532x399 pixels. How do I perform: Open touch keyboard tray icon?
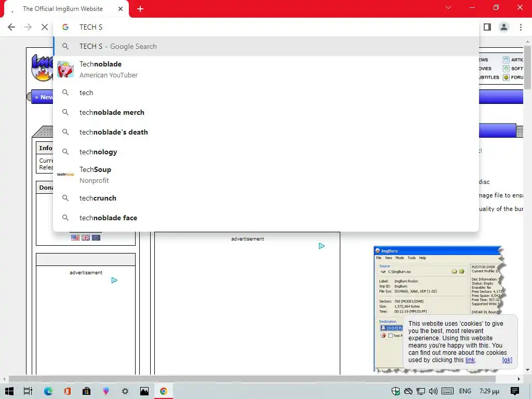tap(447, 391)
